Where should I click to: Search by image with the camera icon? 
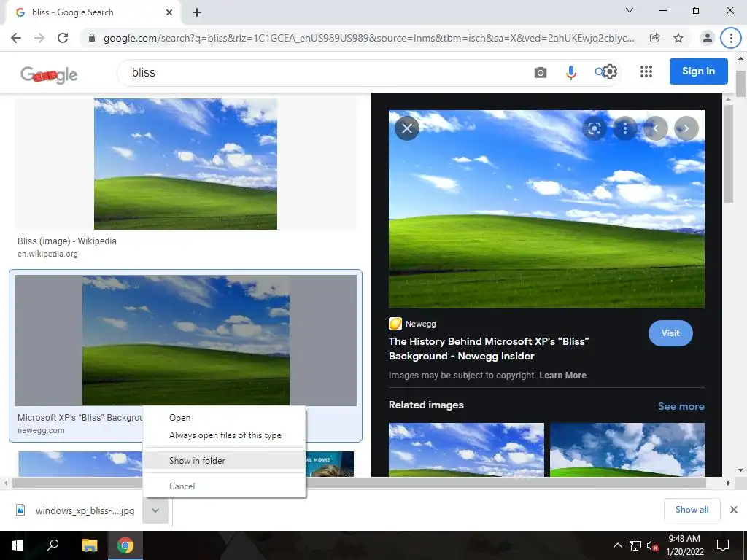(541, 72)
